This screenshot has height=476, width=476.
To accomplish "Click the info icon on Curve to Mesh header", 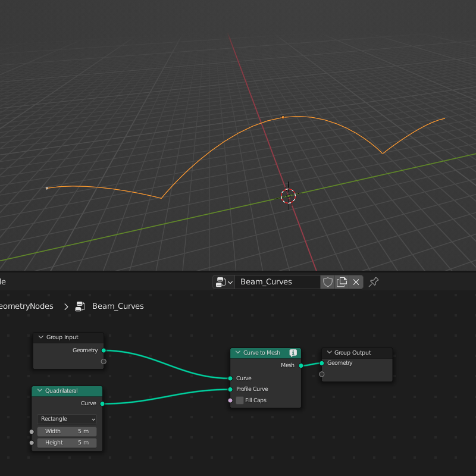I will pos(293,353).
